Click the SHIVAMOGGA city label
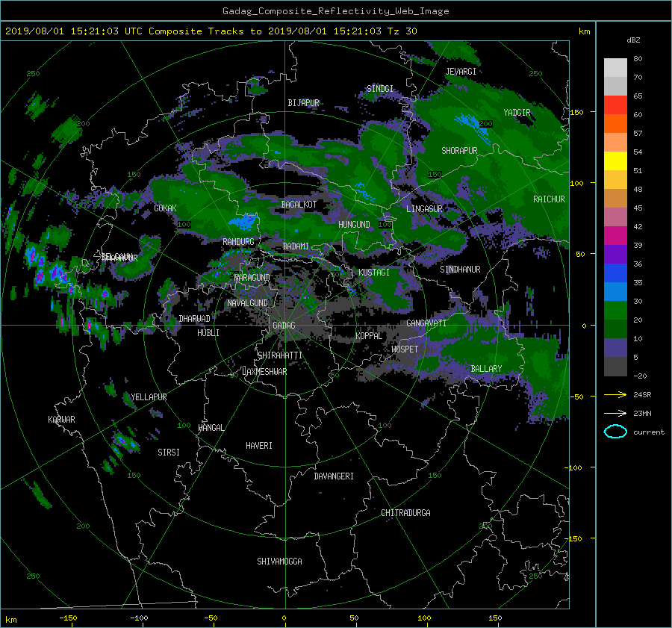672x628 pixels. [x=279, y=562]
